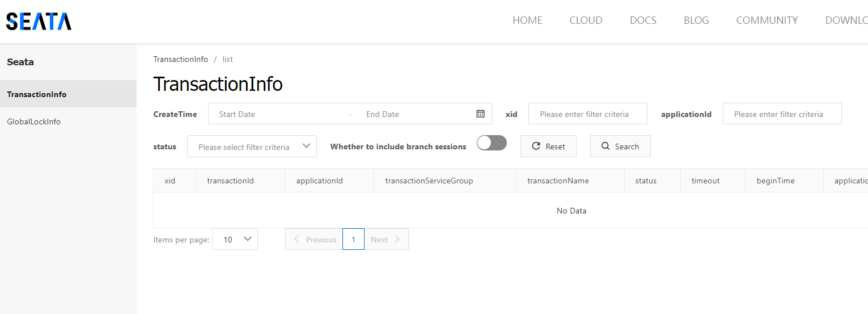The width and height of the screenshot is (868, 314).
Task: Click the refresh icon in Reset button
Action: [536, 146]
